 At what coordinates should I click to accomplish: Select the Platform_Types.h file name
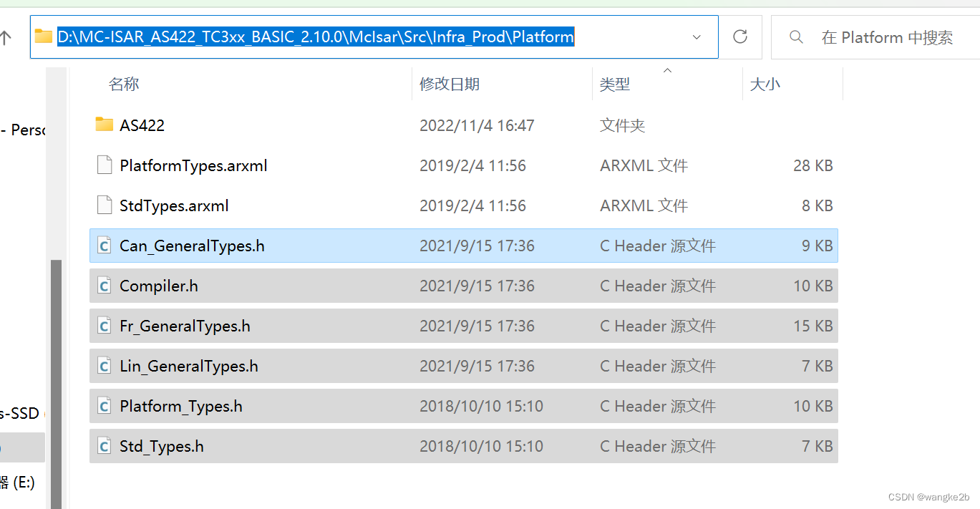[180, 406]
